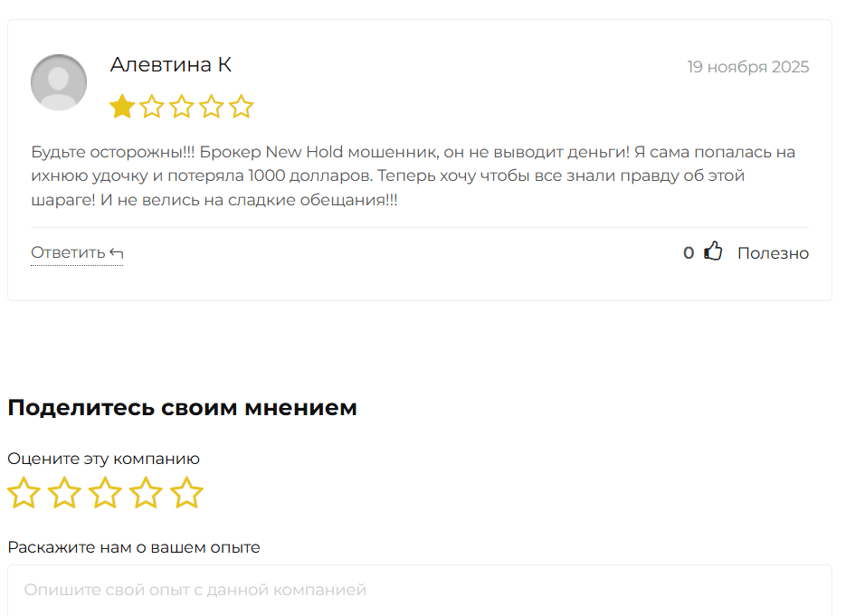Focus the experience description text field
This screenshot has width=846, height=616.
click(x=420, y=591)
